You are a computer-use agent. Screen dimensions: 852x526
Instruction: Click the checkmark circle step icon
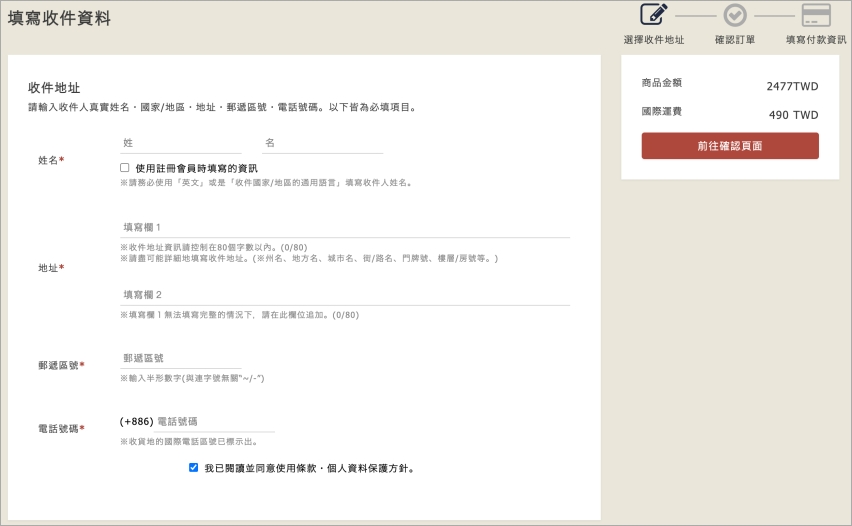[735, 15]
